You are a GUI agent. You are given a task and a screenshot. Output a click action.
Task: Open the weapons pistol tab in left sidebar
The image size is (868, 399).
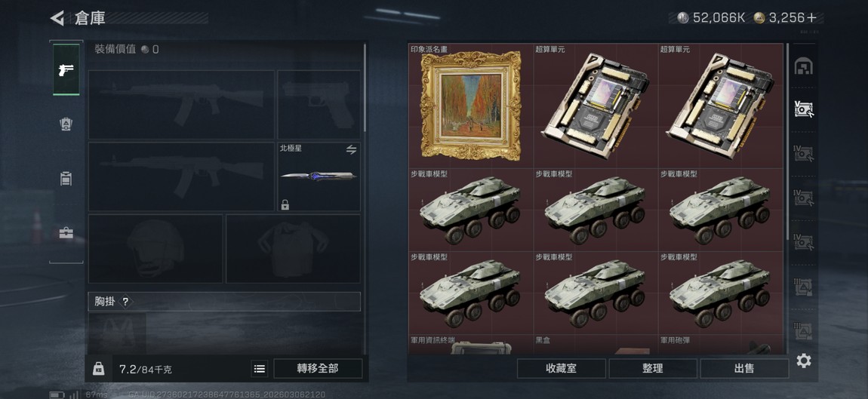click(66, 69)
